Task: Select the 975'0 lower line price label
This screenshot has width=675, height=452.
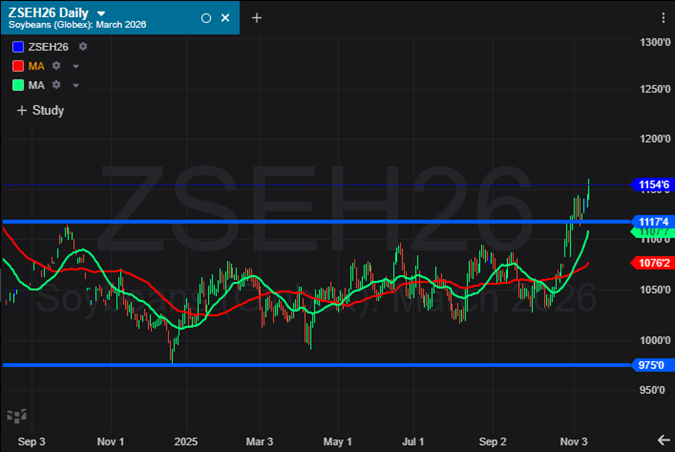Action: point(651,365)
